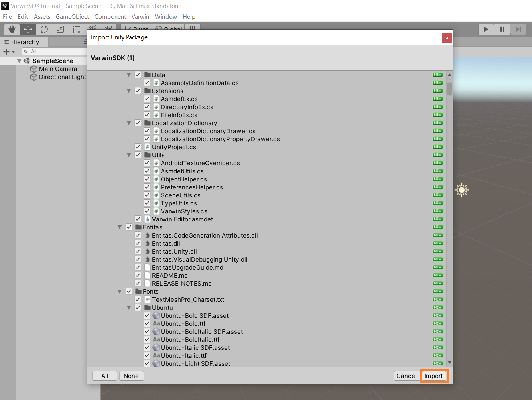Click the Main Camera cube icon

point(34,69)
